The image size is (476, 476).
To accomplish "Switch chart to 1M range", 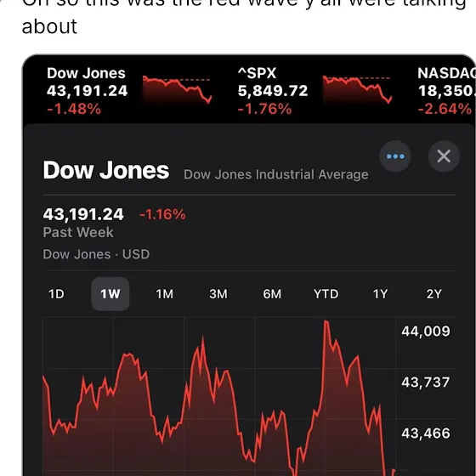I will coord(165,294).
